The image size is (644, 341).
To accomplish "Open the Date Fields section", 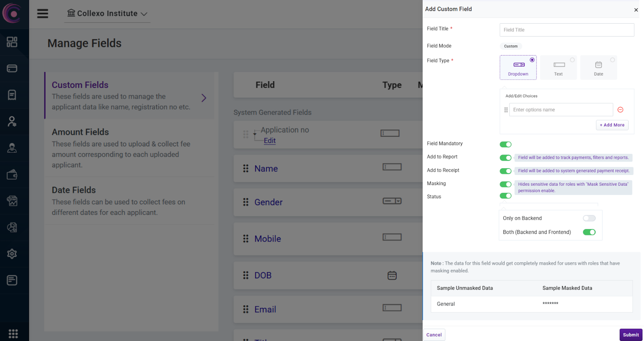I will click(x=74, y=190).
